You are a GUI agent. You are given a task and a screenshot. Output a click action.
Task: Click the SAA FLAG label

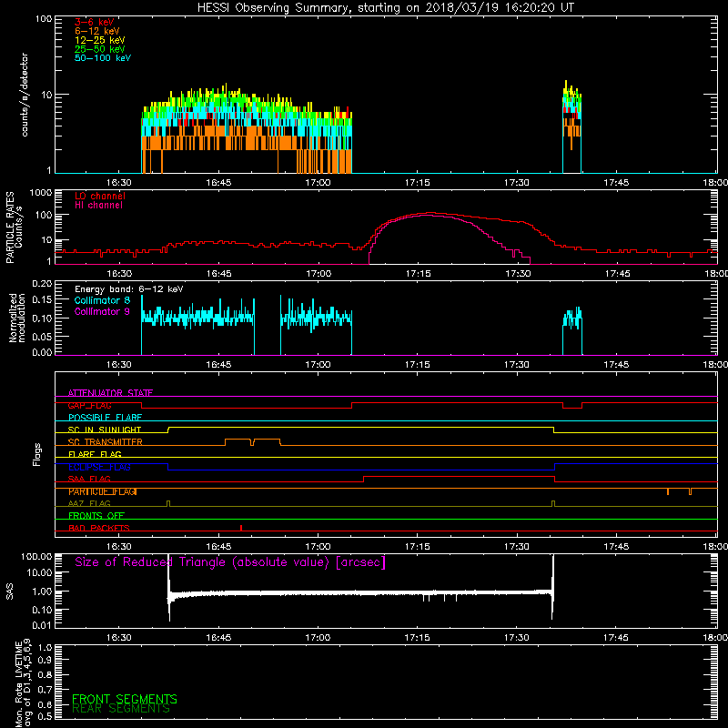point(89,480)
